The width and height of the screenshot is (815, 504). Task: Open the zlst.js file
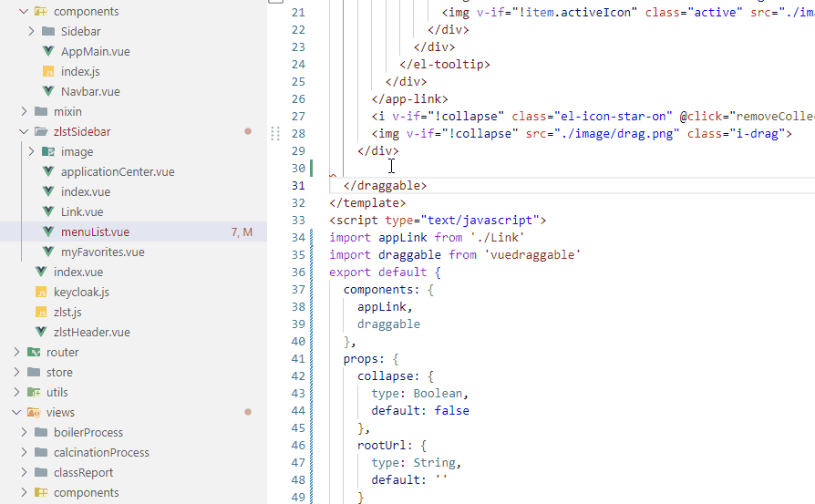(x=67, y=313)
